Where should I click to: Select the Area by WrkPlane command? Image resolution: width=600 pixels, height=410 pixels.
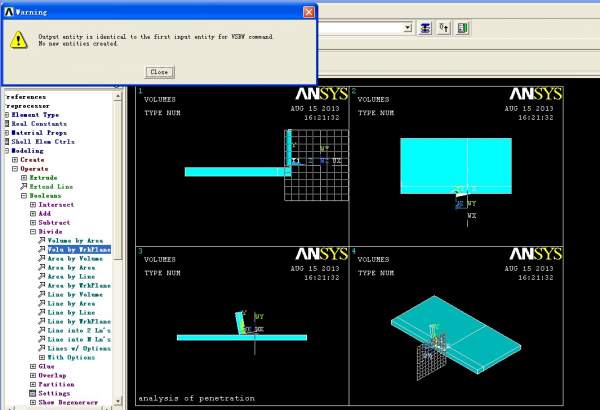click(79, 286)
